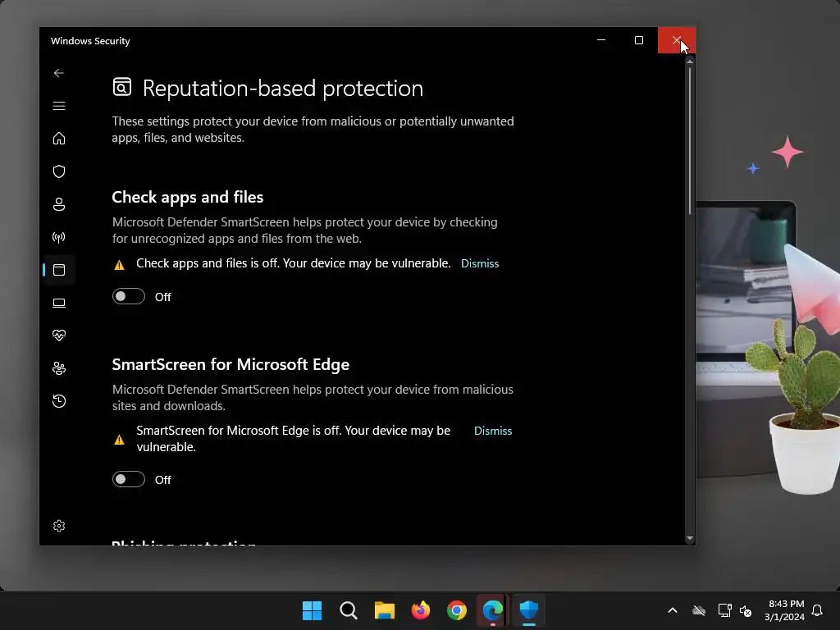840x630 pixels.
Task: Click the 'Check apps and files' heading
Action: click(188, 197)
